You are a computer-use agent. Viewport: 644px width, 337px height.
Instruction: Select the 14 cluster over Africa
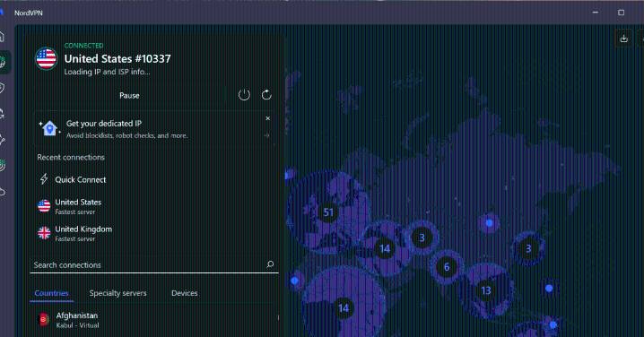point(344,307)
